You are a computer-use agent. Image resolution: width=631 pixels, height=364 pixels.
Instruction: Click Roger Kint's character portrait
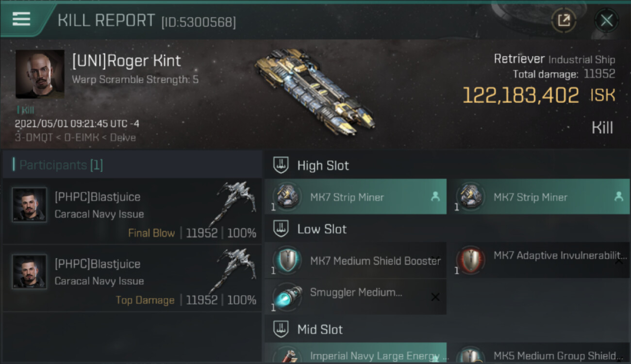tap(40, 74)
